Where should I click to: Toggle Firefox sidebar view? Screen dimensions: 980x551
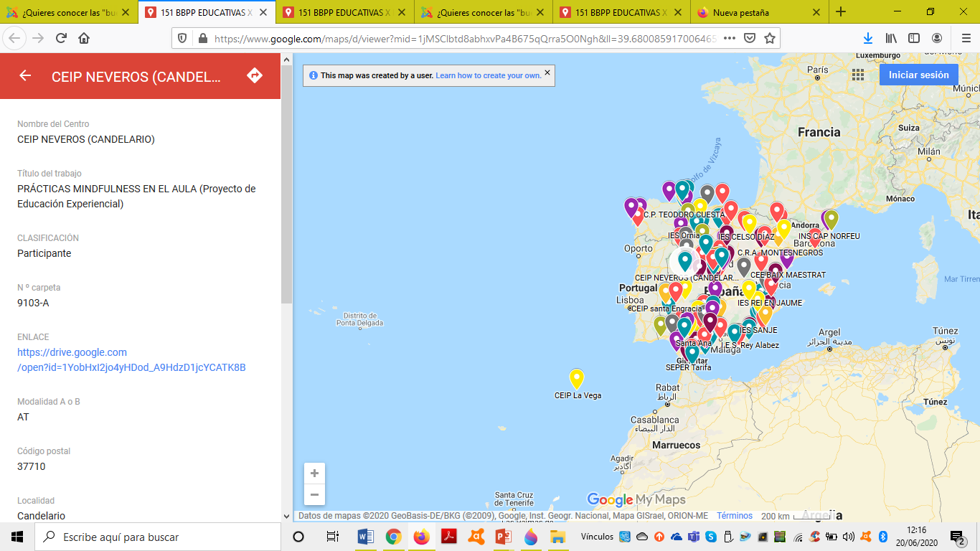coord(914,38)
